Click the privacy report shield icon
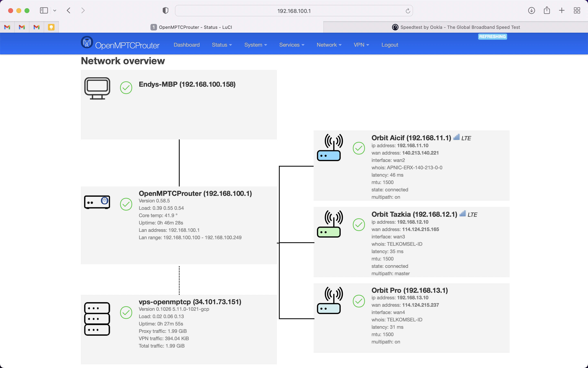588x368 pixels. 165,10
